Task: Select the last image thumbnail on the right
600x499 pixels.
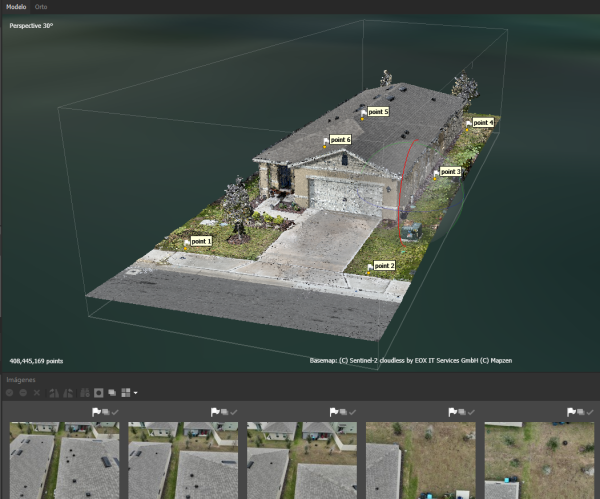Action: click(542, 460)
